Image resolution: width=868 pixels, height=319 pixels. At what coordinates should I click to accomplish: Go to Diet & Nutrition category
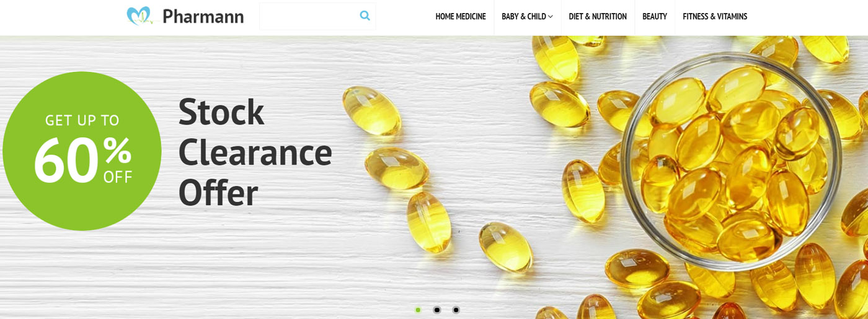598,17
